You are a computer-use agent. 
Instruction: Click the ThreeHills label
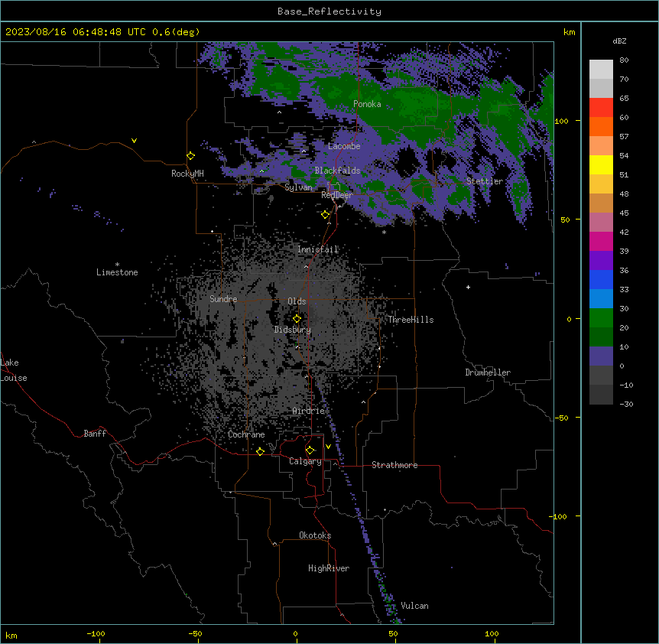(411, 320)
